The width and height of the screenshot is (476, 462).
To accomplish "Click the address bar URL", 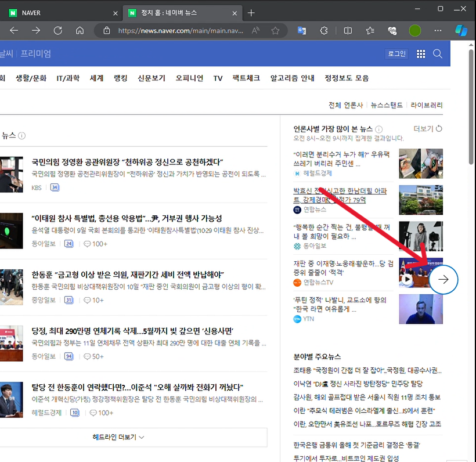I will 181,31.
